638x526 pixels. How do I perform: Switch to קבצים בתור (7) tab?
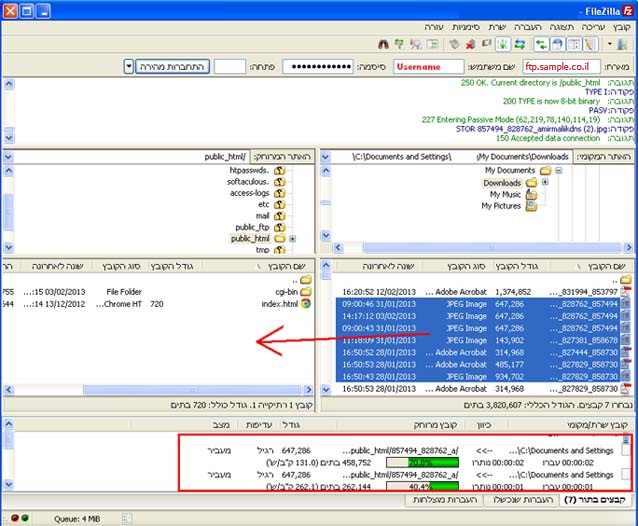595,500
